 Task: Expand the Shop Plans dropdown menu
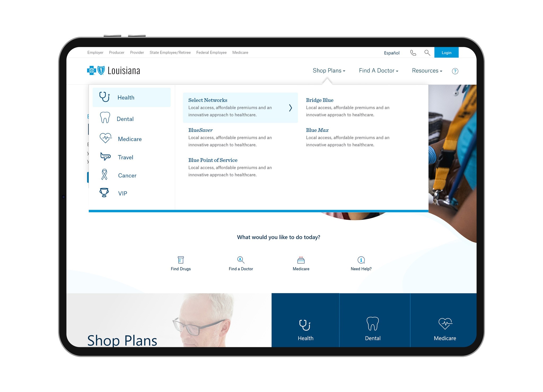pyautogui.click(x=329, y=70)
